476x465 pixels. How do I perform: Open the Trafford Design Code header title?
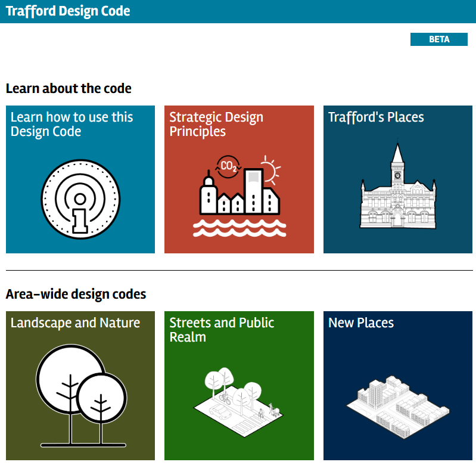coord(68,11)
